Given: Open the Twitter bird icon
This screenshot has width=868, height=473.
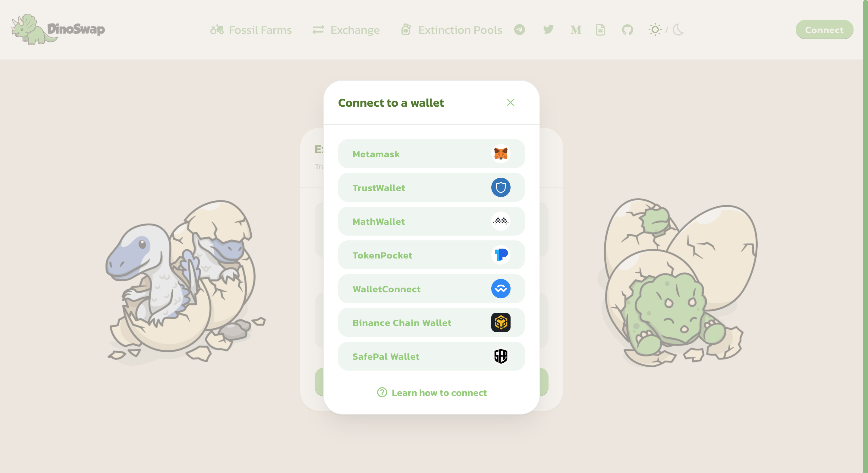Looking at the screenshot, I should click(x=548, y=30).
